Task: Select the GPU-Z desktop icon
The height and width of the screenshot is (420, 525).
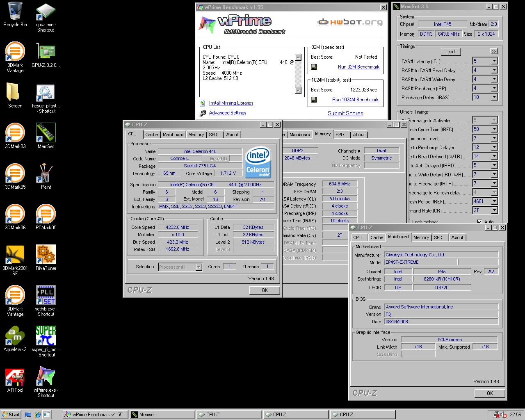Action: pos(46,52)
